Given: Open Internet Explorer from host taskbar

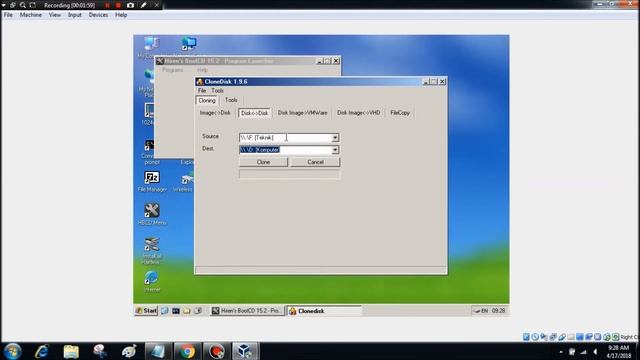Looking at the screenshot, I should click(42, 351).
